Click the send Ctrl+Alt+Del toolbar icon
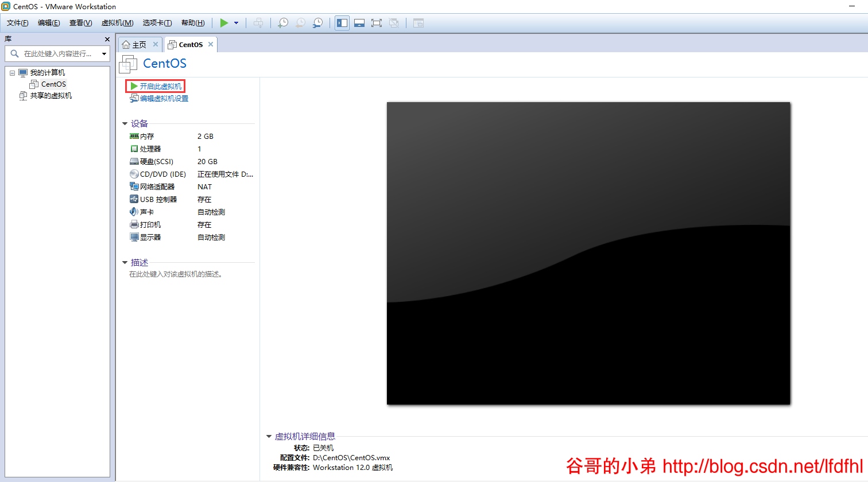This screenshot has height=482, width=868. coord(259,23)
